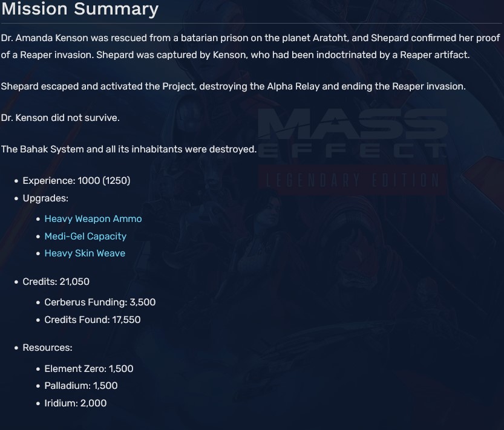Click the 'Shepard escaped and activated' paragraph
Image resolution: width=504 pixels, height=430 pixels.
233,86
